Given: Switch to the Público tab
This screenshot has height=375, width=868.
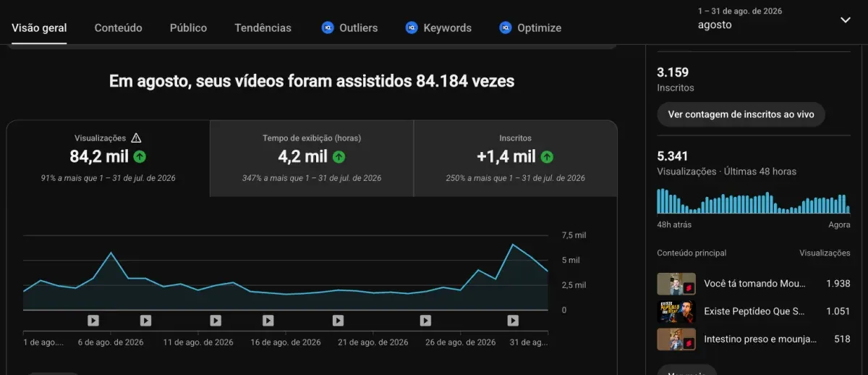Looking at the screenshot, I should 188,28.
